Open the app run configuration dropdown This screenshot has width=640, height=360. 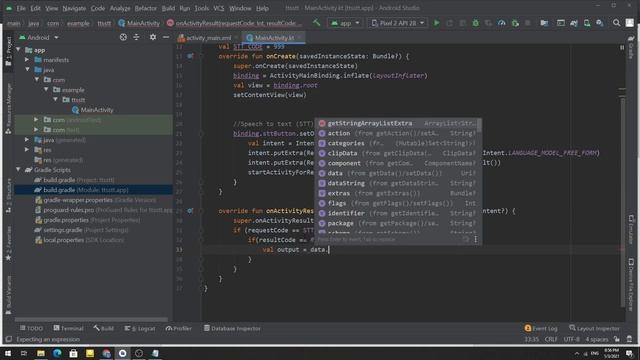[x=345, y=23]
